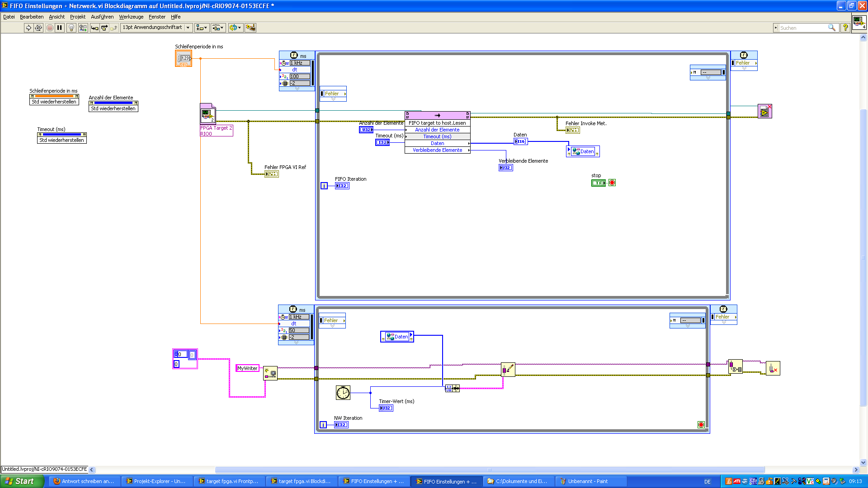Click the Run arrow toolbar icon
Image resolution: width=868 pixels, height=488 pixels.
pyautogui.click(x=28, y=28)
